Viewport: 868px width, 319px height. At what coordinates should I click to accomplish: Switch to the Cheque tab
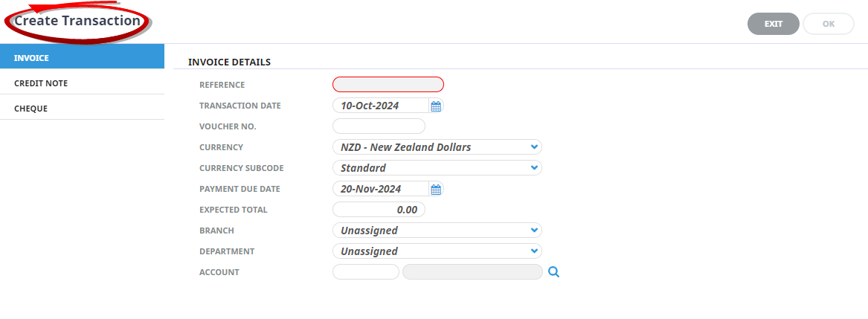click(x=82, y=109)
